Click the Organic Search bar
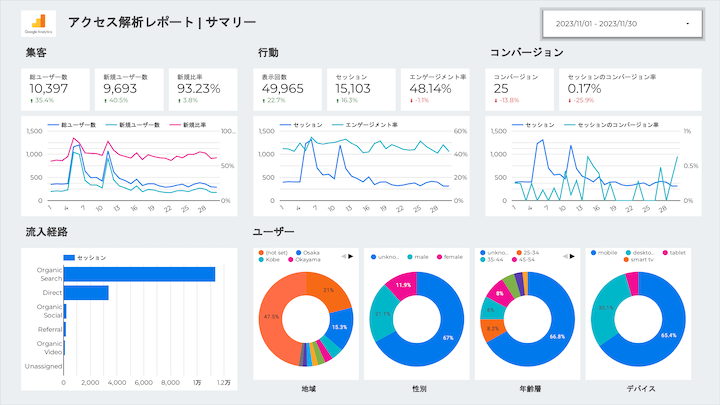Screen dimensions: 720x405 point(139,274)
